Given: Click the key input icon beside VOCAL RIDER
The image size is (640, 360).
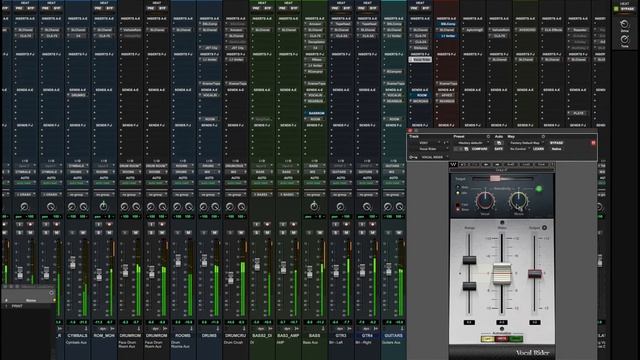Looking at the screenshot, I should (413, 157).
